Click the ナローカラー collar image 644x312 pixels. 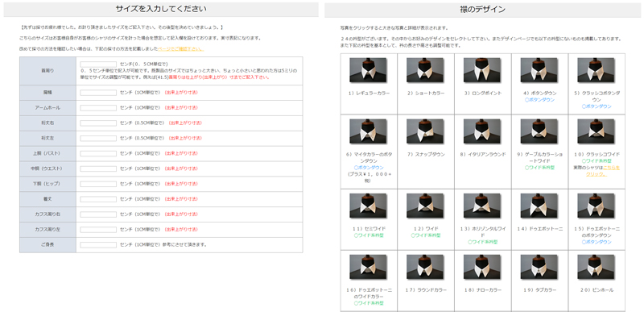(x=482, y=267)
